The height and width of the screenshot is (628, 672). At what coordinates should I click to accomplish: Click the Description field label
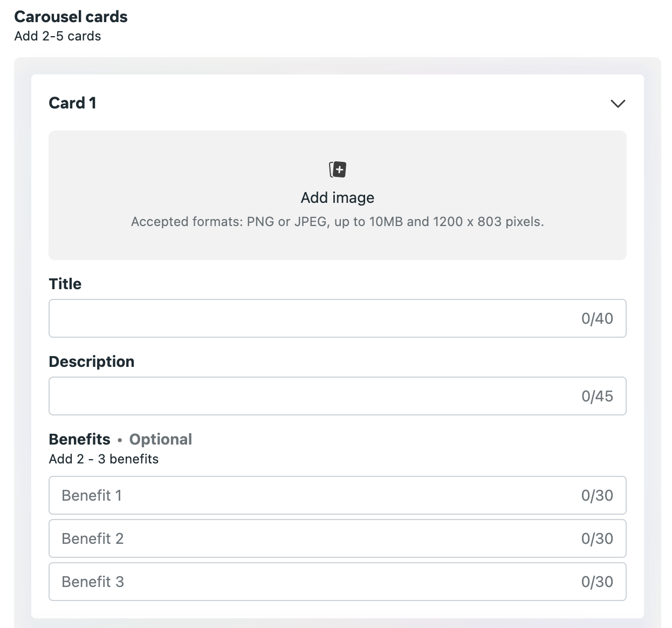pyautogui.click(x=92, y=361)
